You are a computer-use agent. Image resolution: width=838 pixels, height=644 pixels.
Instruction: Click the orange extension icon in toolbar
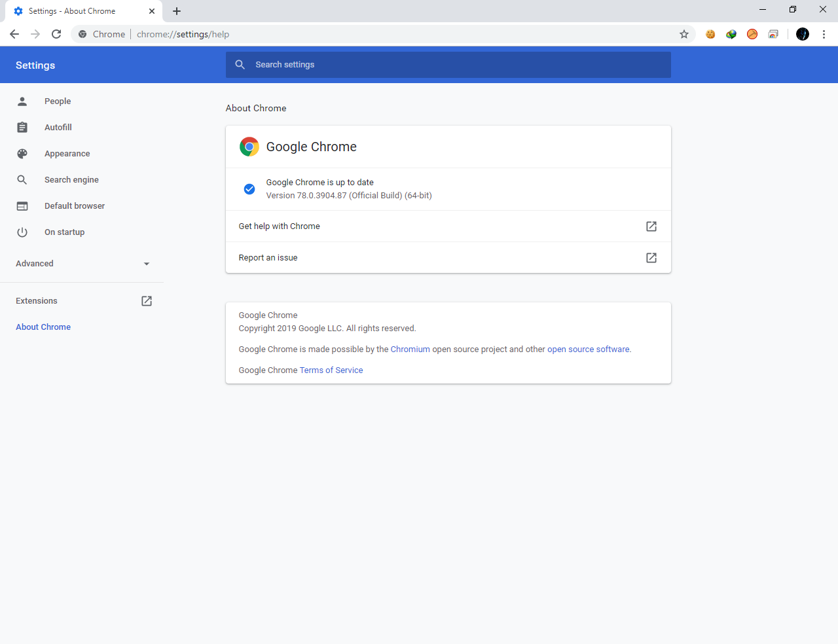point(752,34)
